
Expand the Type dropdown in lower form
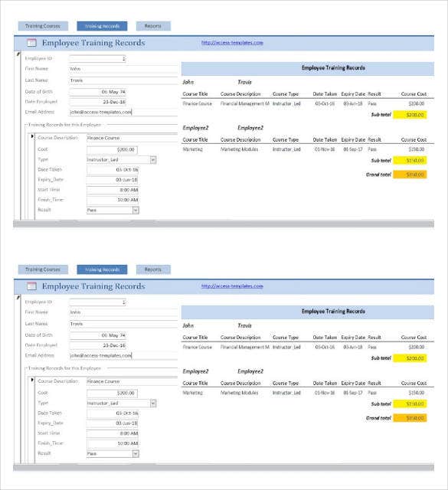(x=153, y=403)
